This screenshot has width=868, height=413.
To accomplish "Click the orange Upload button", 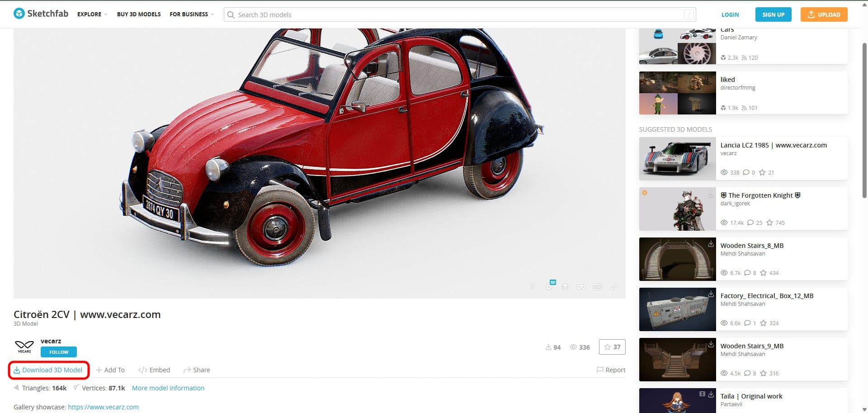I will coord(824,14).
